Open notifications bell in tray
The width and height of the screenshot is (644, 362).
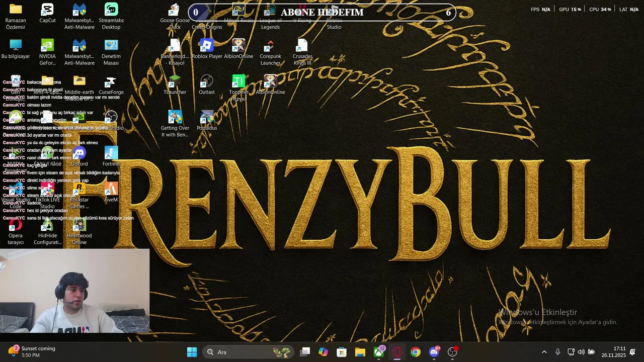point(633,352)
